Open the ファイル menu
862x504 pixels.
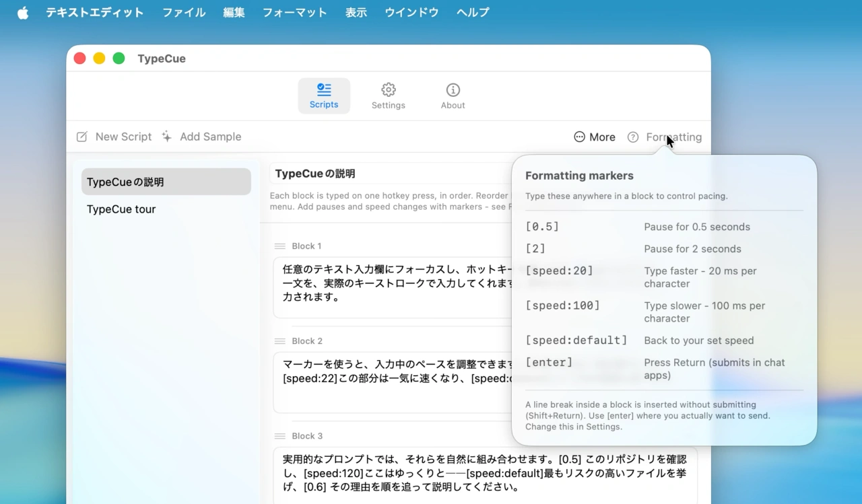click(x=184, y=13)
